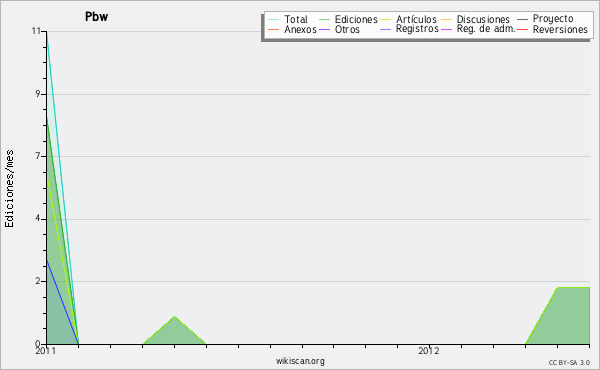Click the 'Otros' legend label

347,29
